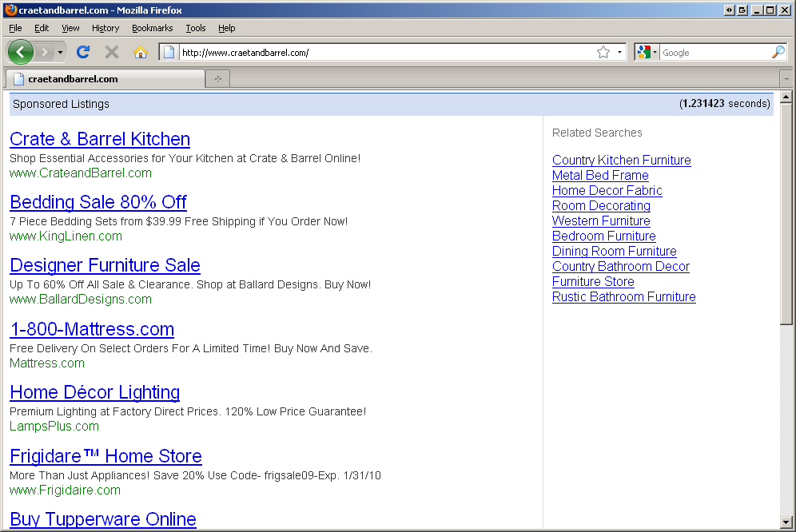Open the search engine selector dropdown arrow

click(x=655, y=52)
